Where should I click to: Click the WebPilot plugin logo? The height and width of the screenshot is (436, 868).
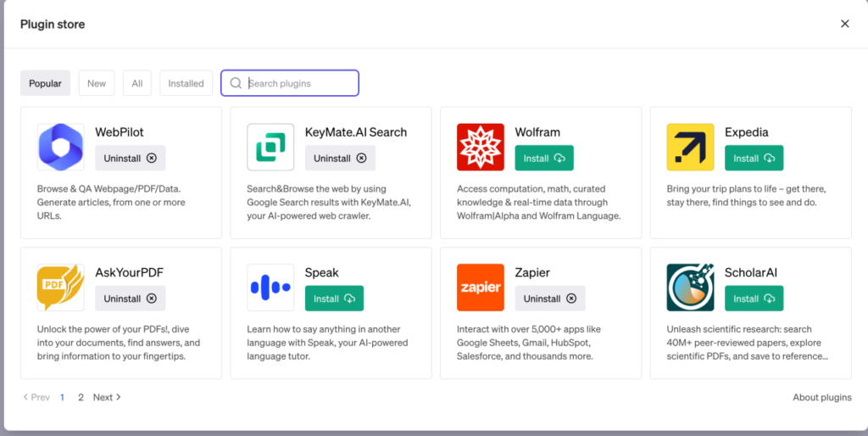[x=61, y=147]
